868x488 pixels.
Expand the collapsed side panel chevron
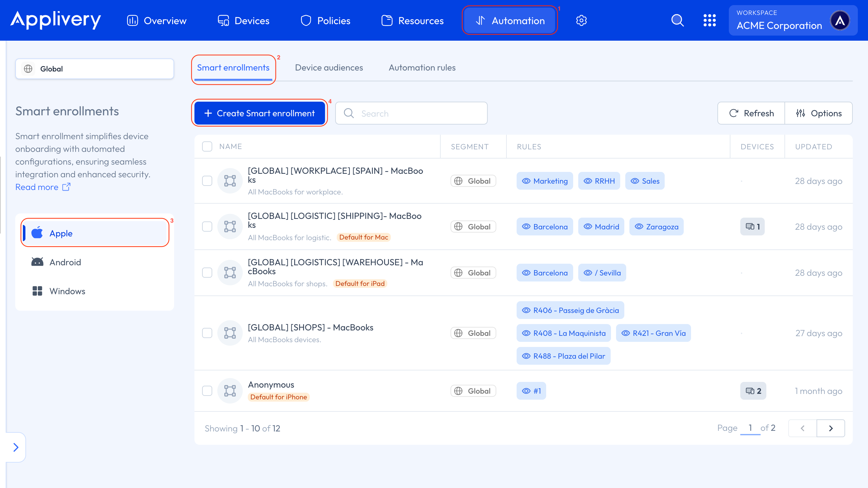point(16,447)
